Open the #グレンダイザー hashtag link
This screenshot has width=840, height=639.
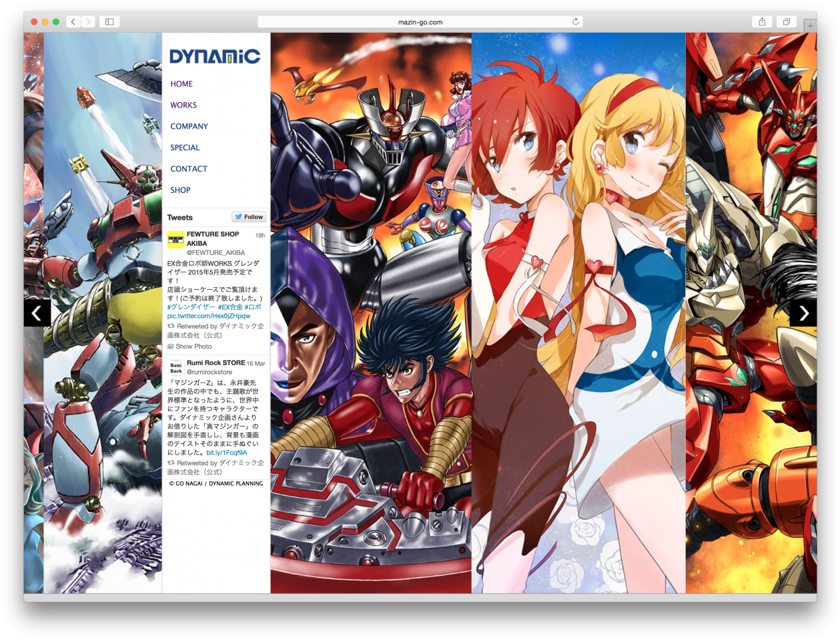click(190, 306)
